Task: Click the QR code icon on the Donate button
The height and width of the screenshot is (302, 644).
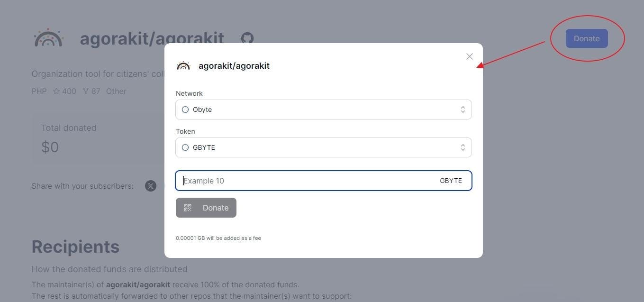Action: [187, 207]
